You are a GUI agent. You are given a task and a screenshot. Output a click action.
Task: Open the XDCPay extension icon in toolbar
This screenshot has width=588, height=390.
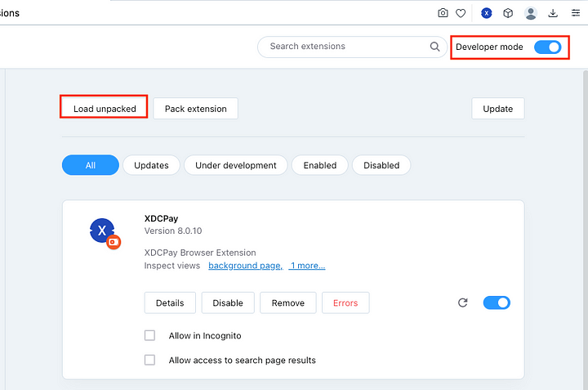[487, 13]
